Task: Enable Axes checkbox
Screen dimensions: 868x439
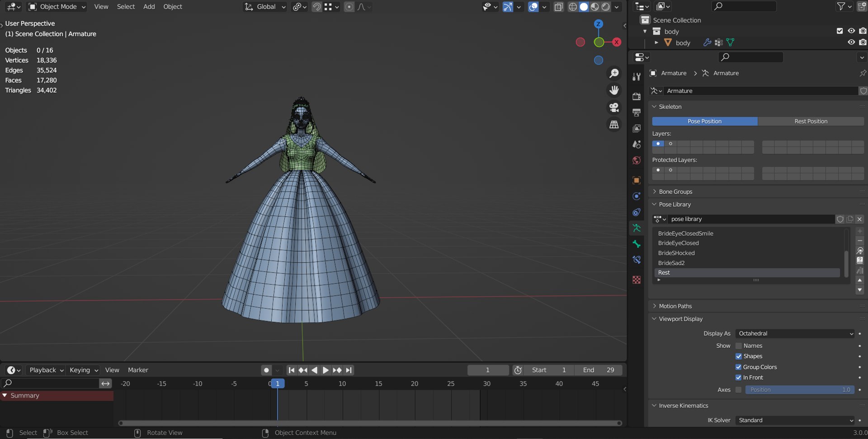Action: point(739,390)
